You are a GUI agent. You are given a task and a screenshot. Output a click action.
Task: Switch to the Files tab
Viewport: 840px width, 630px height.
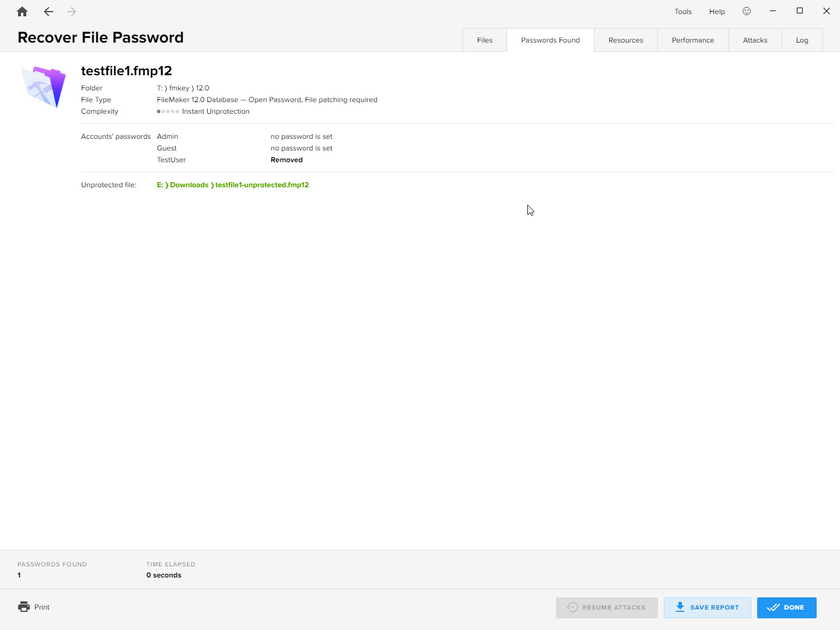[485, 40]
